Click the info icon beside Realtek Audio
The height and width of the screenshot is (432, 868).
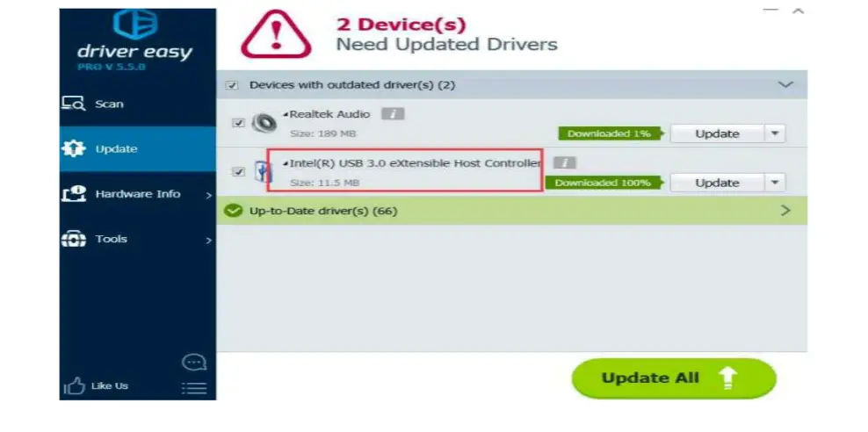pos(393,114)
